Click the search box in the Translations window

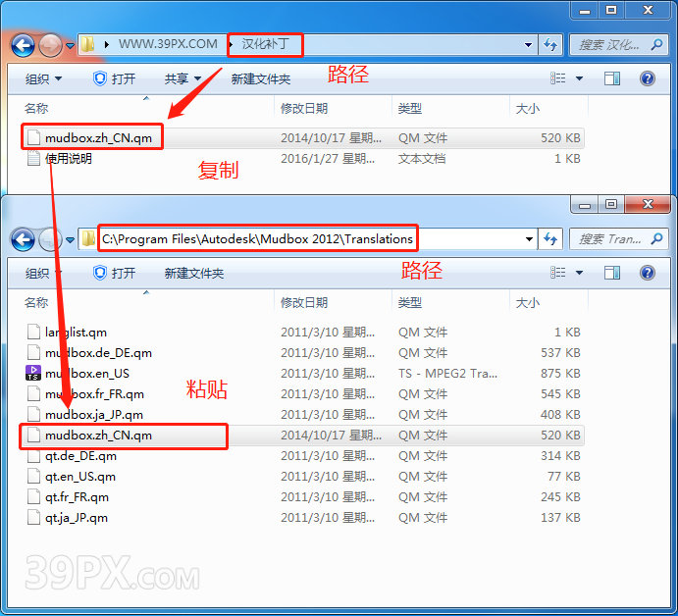[608, 238]
